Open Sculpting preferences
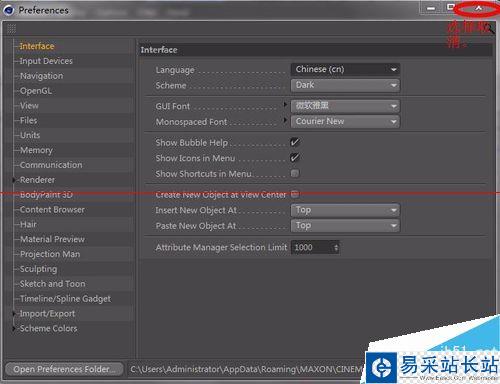The width and height of the screenshot is (500, 384). coord(38,269)
